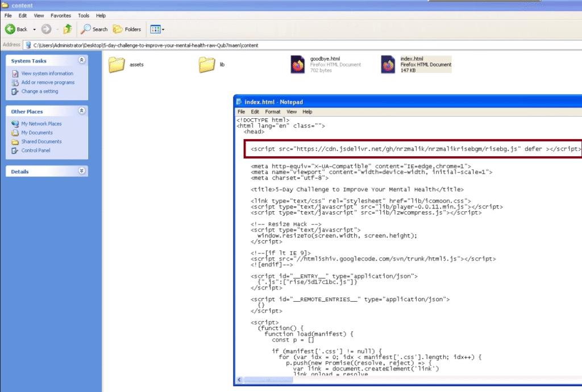Expand the Details panel

[x=82, y=171]
